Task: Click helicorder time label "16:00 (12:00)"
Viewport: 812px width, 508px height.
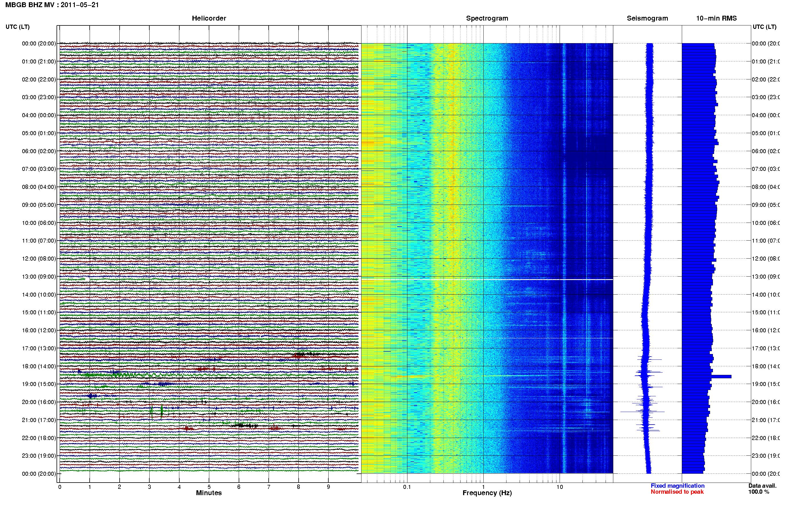Action: (39, 330)
